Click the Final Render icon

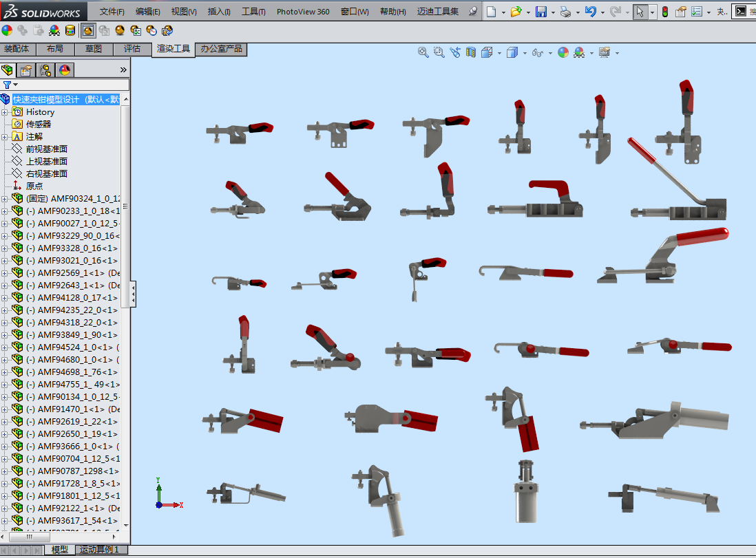120,30
